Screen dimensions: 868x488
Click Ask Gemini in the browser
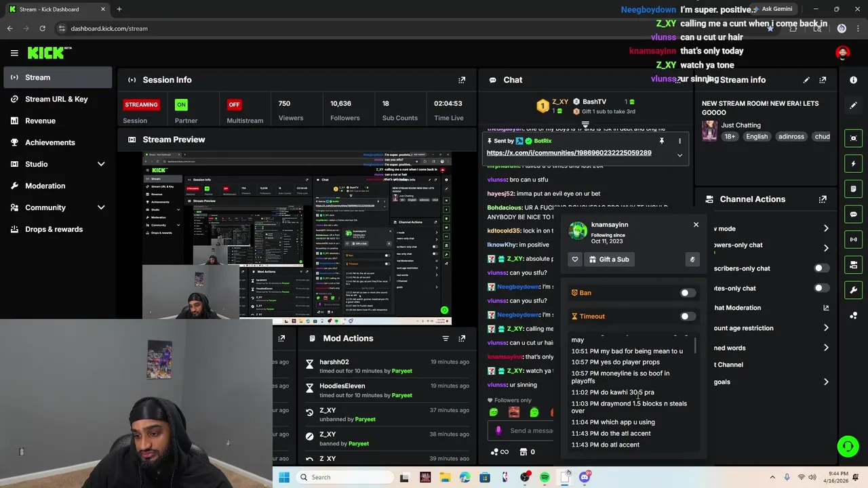771,9
